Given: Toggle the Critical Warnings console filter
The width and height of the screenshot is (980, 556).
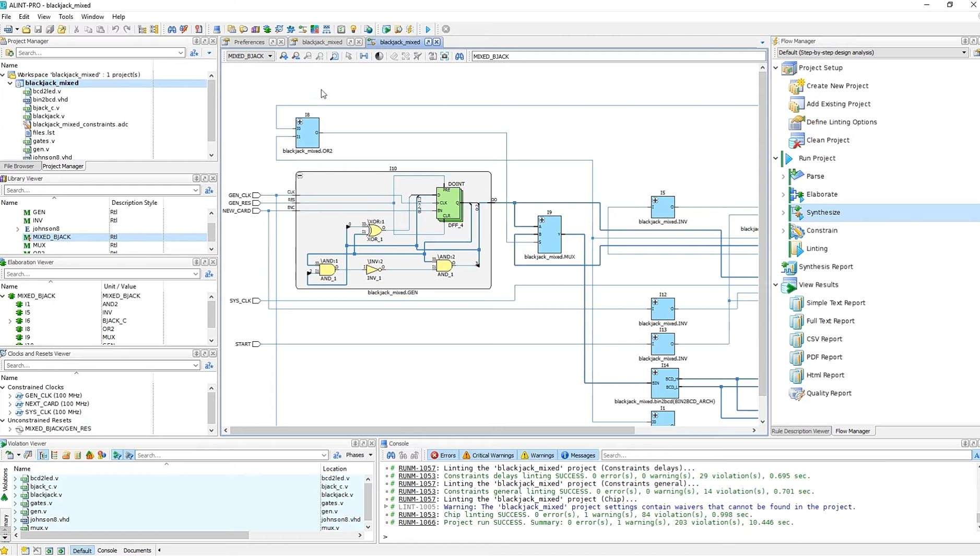Looking at the screenshot, I should pos(488,455).
